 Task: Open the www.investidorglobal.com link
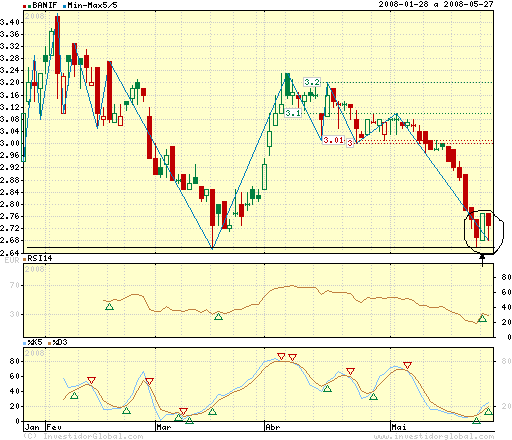click(434, 436)
